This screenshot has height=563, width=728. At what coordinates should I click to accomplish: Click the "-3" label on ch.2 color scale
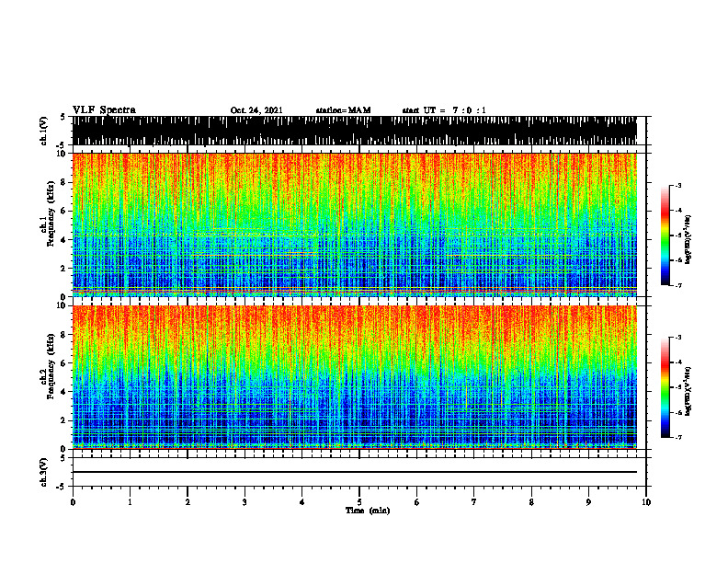(678, 338)
